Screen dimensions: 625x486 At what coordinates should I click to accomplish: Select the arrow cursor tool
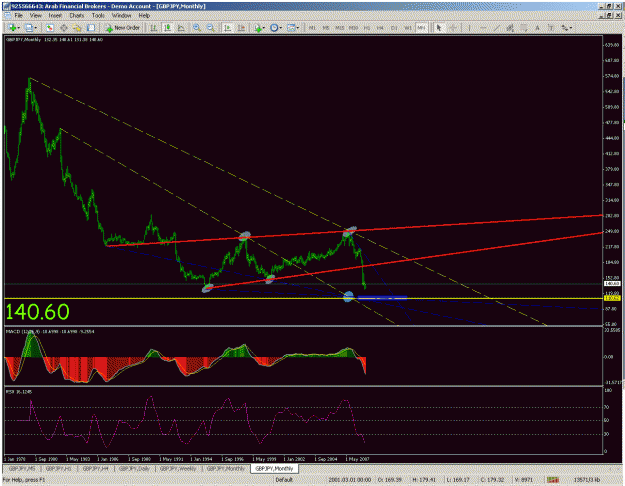click(x=439, y=28)
